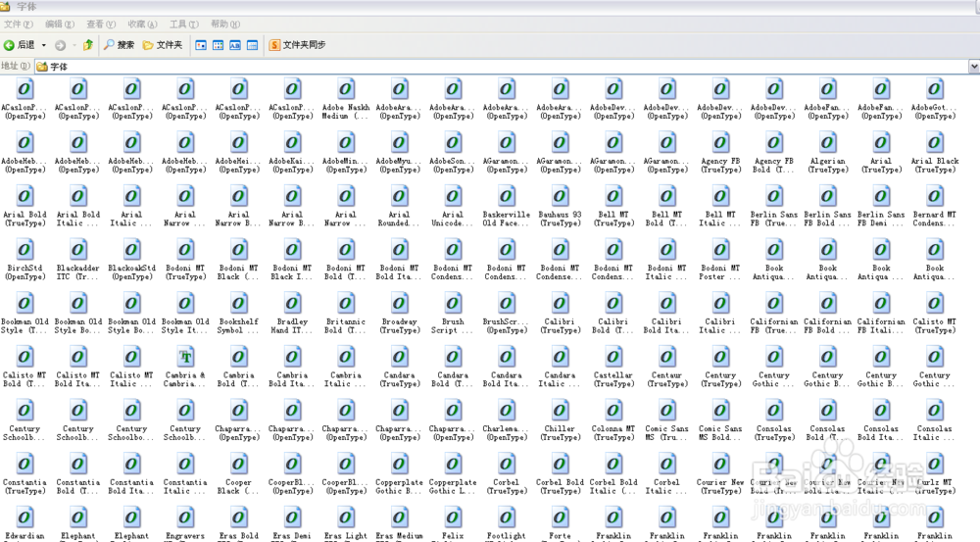
Task: Switch to similarity view (AB icon)
Action: point(235,45)
